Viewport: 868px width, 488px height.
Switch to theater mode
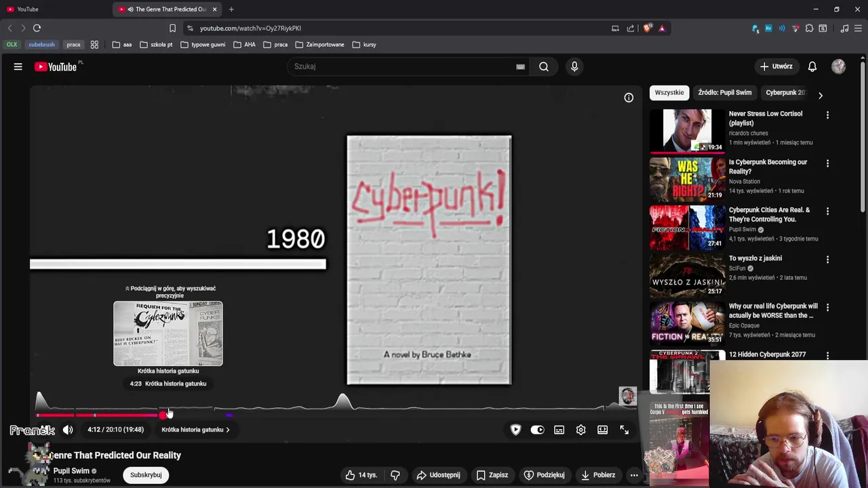coord(602,430)
